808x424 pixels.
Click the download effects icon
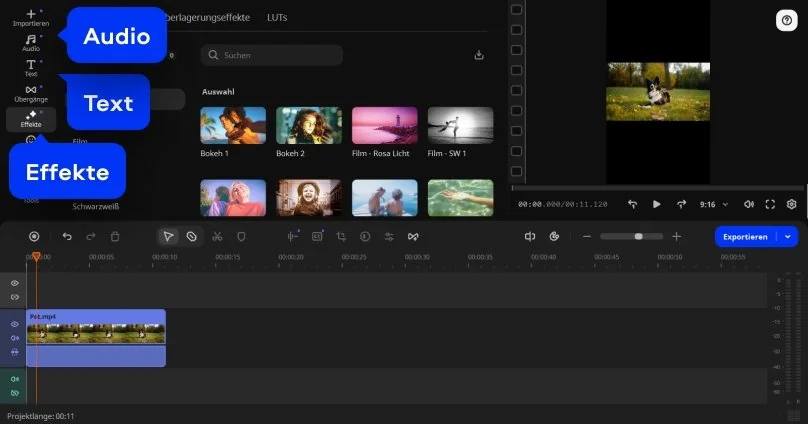point(479,55)
